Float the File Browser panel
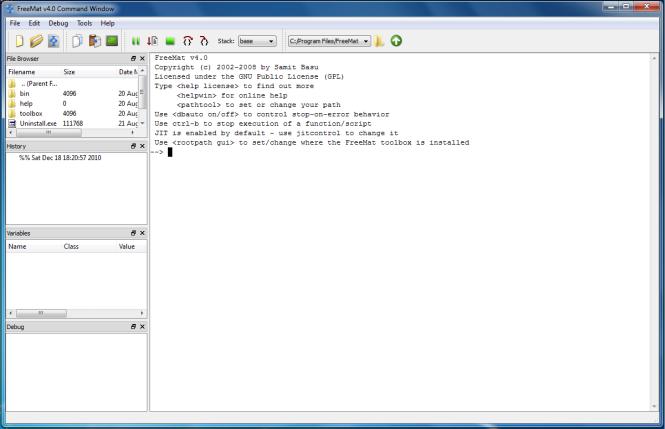This screenshot has width=665, height=429. click(x=133, y=58)
